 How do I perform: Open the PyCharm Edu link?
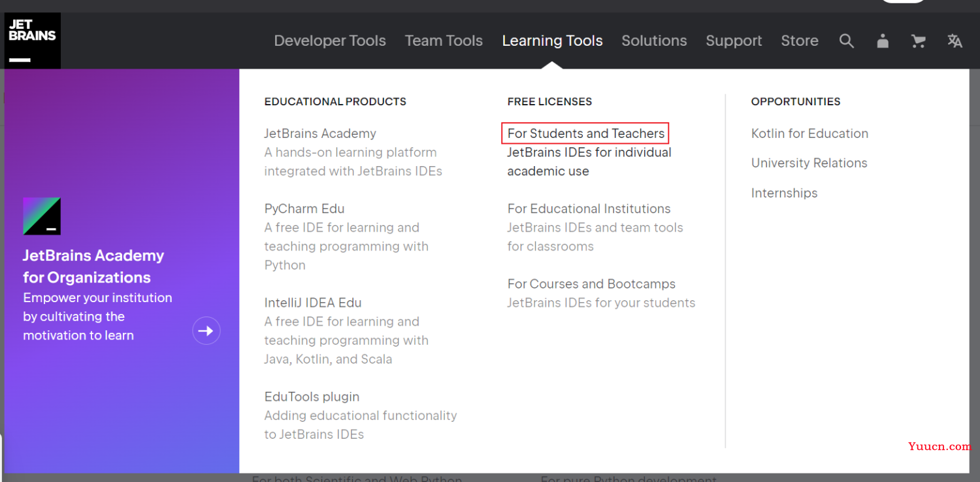[304, 209]
